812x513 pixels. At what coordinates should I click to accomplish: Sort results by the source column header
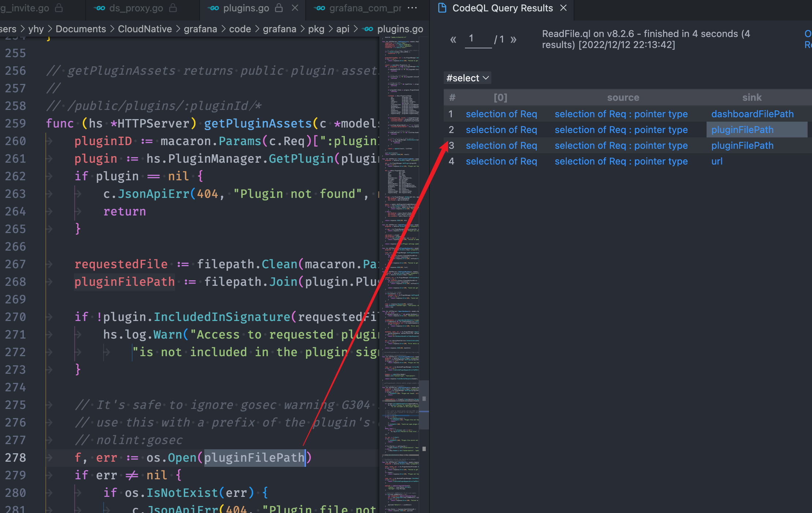(x=623, y=97)
